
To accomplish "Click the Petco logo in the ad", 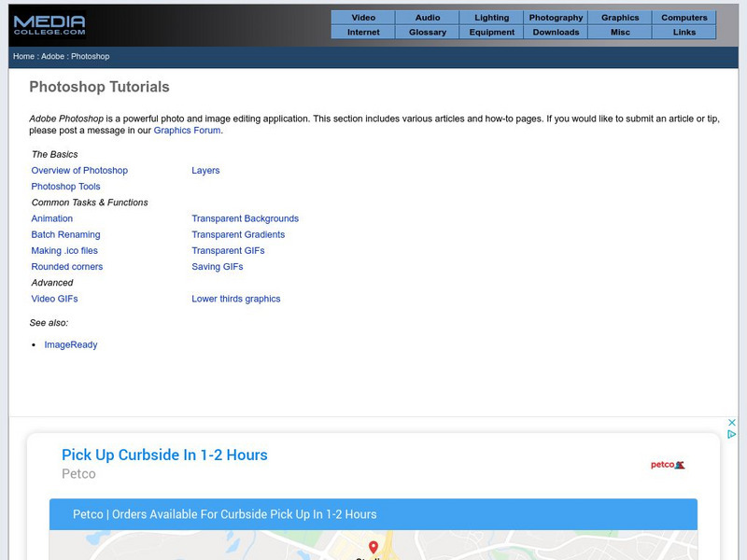I will 668,464.
